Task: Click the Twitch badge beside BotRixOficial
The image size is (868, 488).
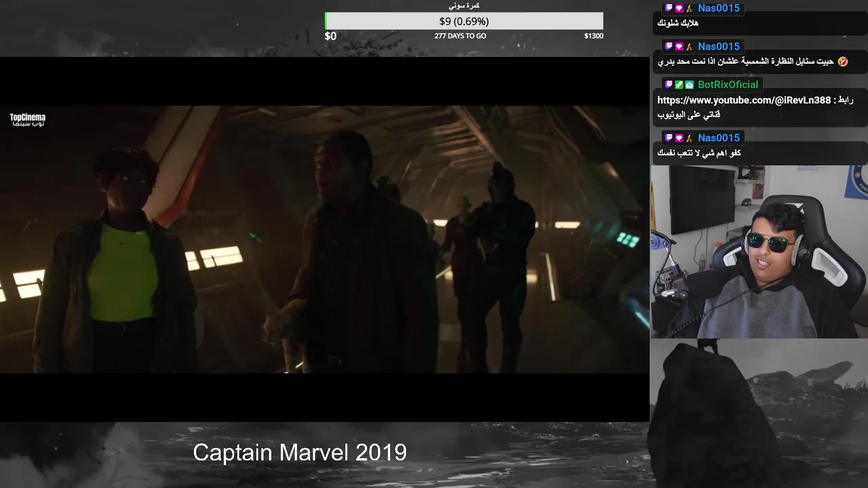Action: 669,85
